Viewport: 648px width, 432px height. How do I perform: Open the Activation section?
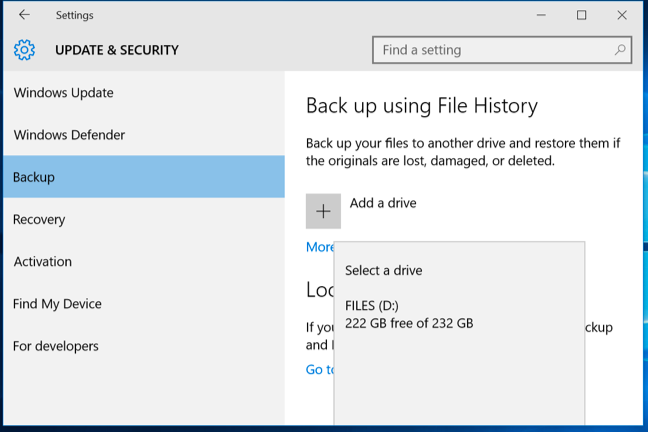(43, 261)
